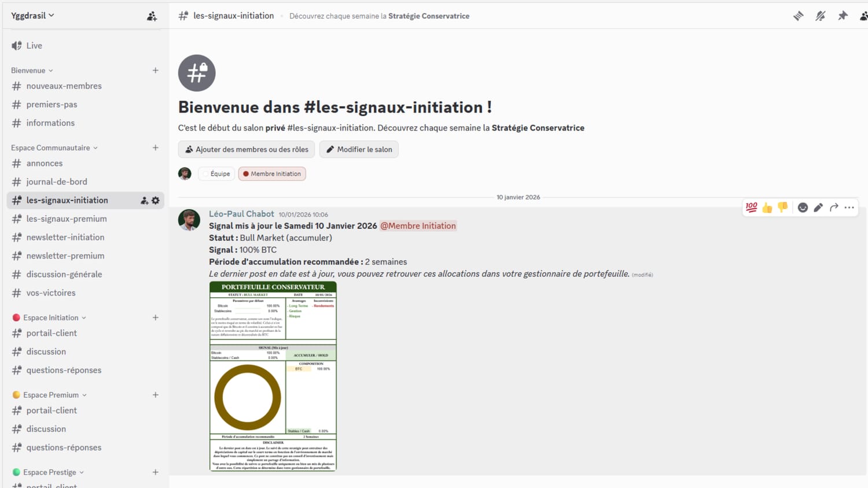
Task: Open Léo-Paul Chabot's avatar next to the message
Action: [189, 220]
